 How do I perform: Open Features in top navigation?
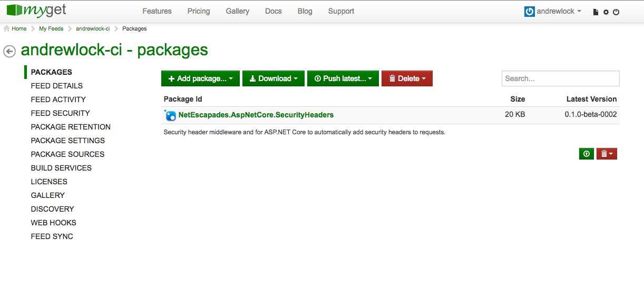(157, 11)
